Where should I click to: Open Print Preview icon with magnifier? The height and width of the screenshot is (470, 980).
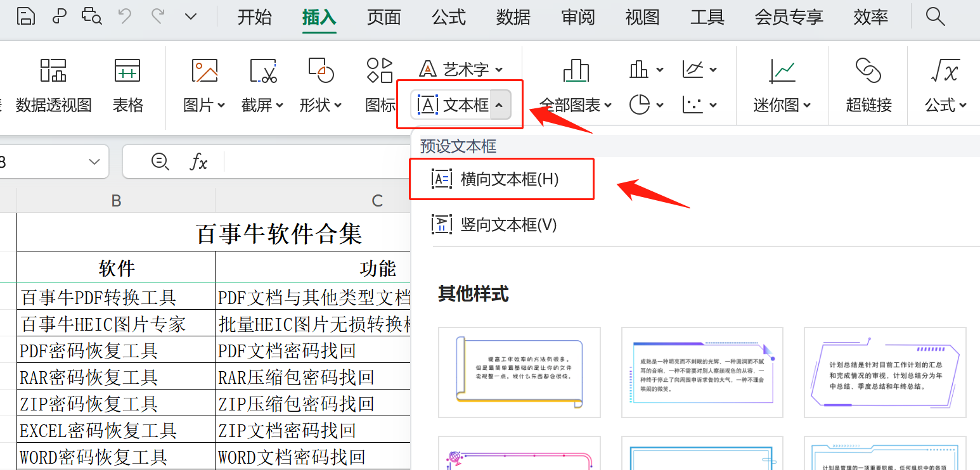(x=92, y=16)
